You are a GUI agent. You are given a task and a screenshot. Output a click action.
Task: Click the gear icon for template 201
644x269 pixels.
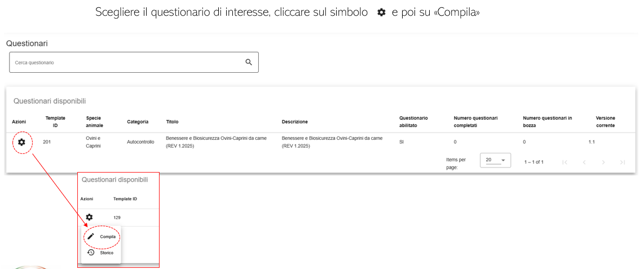[x=21, y=142]
